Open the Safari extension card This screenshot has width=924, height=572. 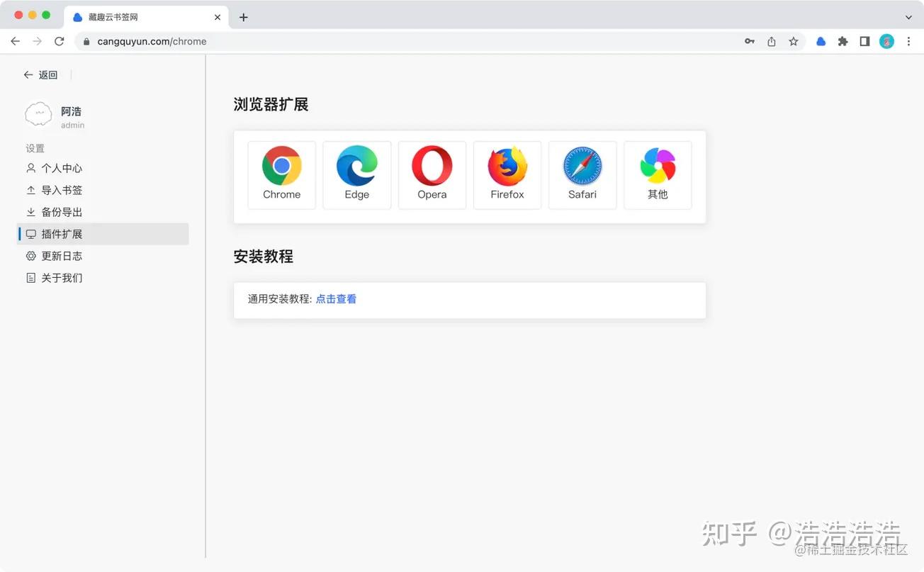coord(582,175)
